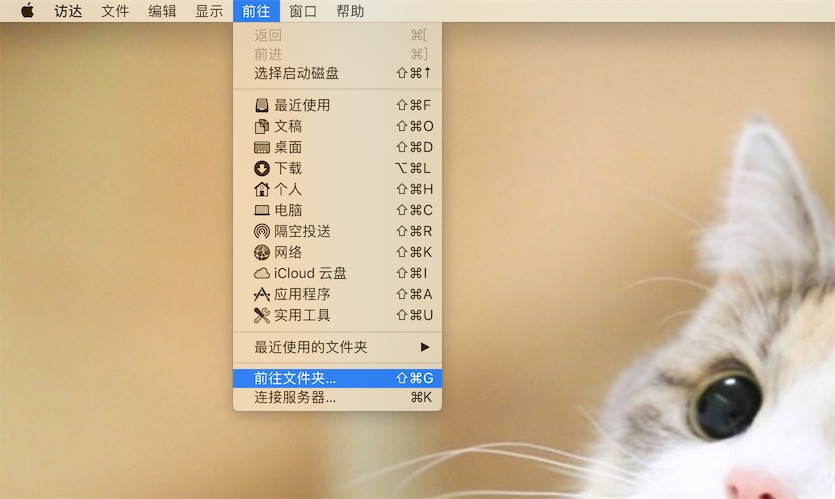The image size is (835, 499).
Task: Open the 帮助 menu
Action: tap(350, 11)
